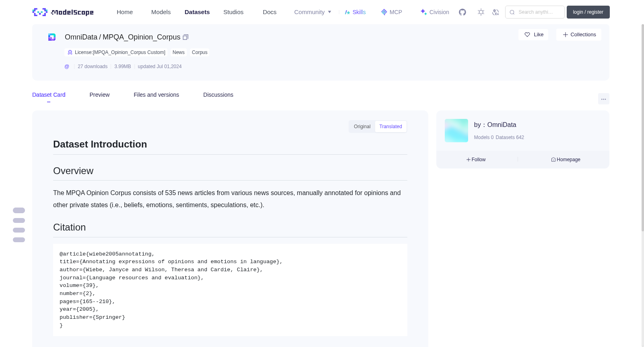Screen dimensions: 644x347
Task: Open the Studios section
Action: [x=233, y=12]
